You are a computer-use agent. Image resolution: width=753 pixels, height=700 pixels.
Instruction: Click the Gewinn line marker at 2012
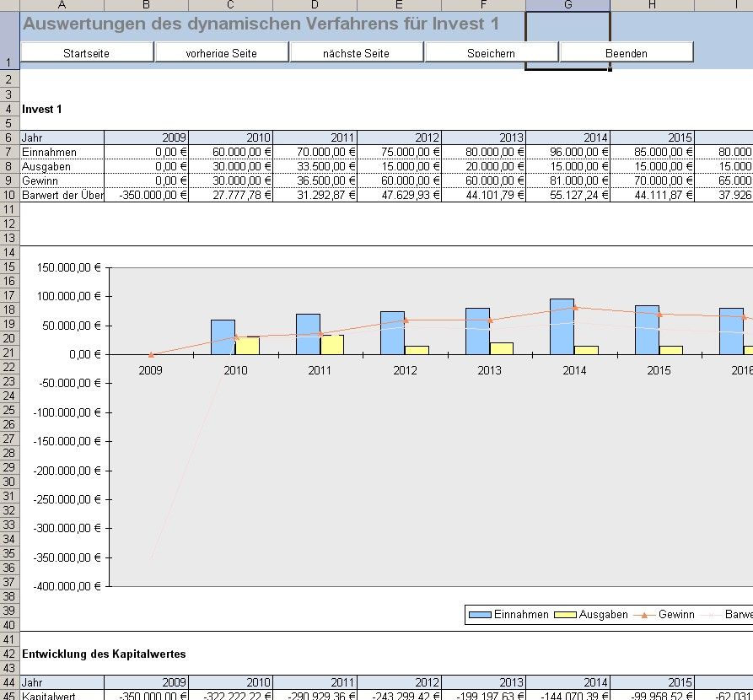pos(406,320)
